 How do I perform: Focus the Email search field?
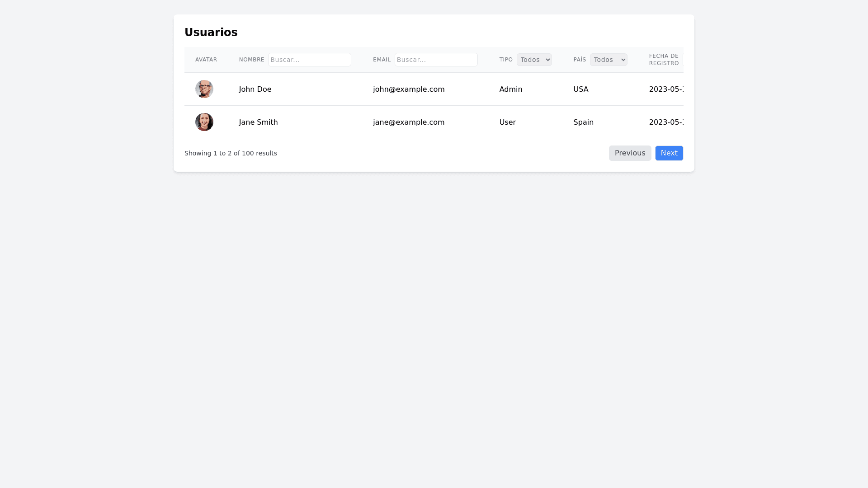(436, 60)
